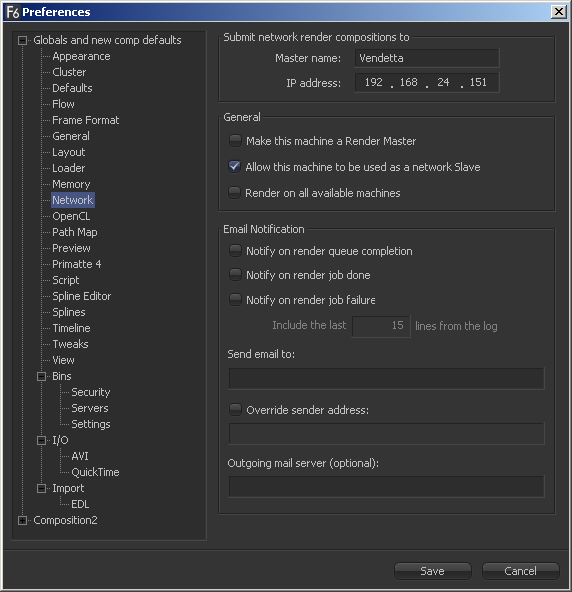Select Path Map in preferences tree
The image size is (572, 592).
pyautogui.click(x=75, y=232)
